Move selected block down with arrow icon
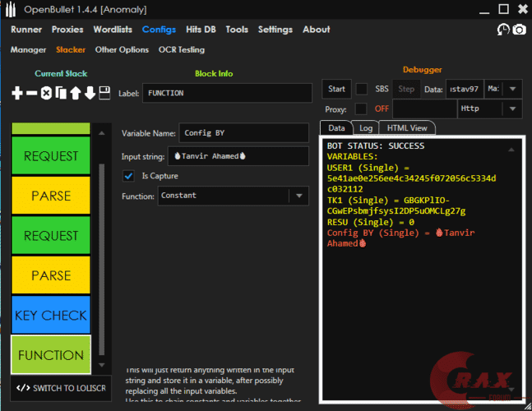 pyautogui.click(x=89, y=94)
